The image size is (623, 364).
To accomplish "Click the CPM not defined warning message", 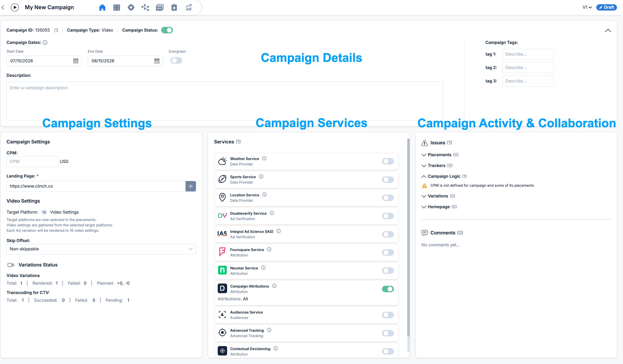I will [x=482, y=185].
